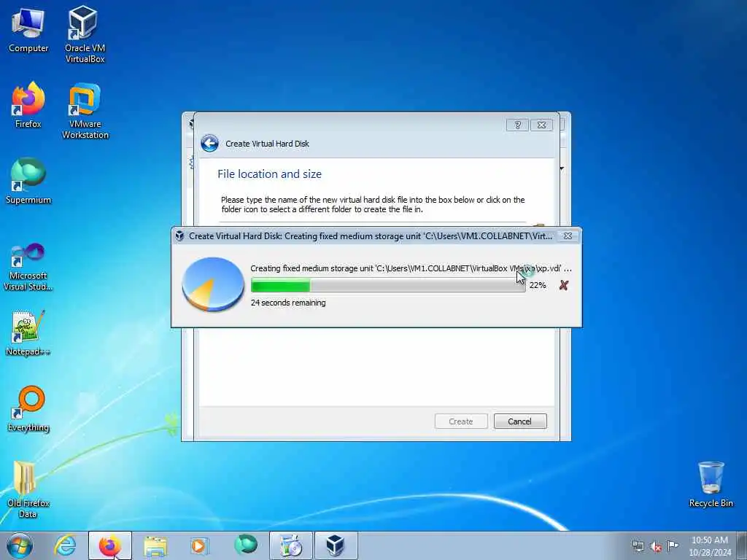Close the progress dialog window

pos(568,236)
